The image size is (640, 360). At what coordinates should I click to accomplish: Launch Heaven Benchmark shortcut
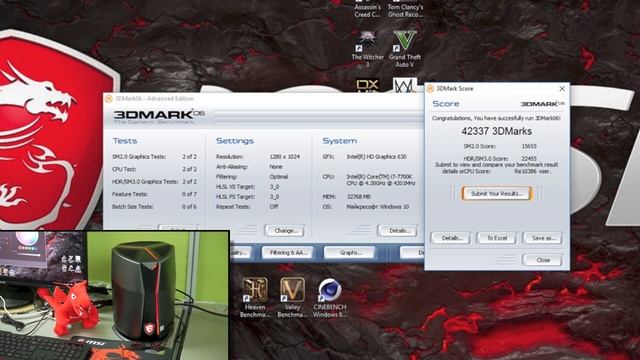point(255,298)
